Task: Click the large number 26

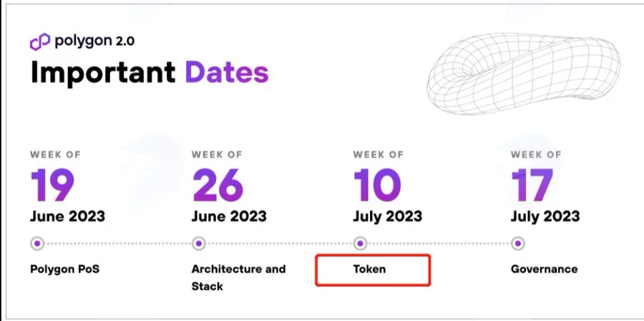Action: point(218,185)
